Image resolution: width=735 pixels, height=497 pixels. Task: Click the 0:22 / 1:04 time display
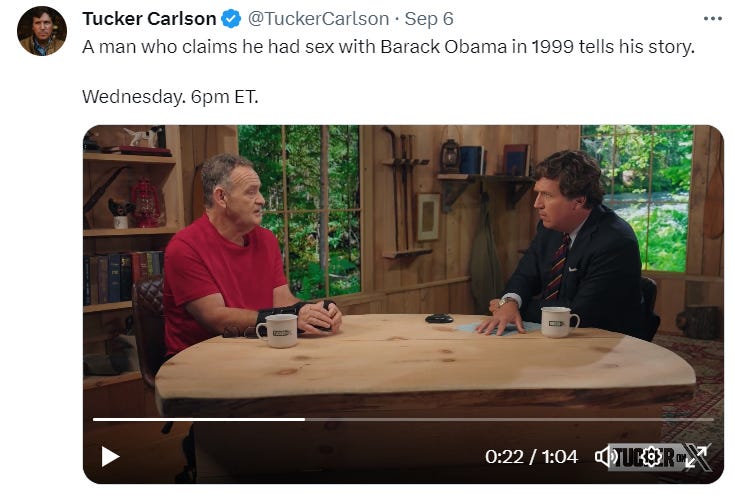coord(531,456)
